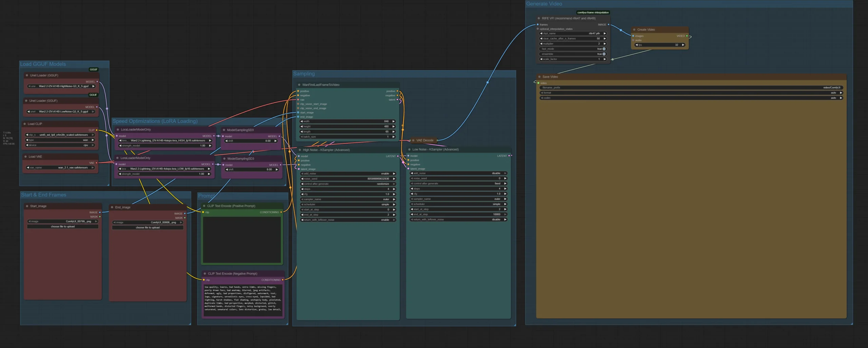Collapse the RIFE VFI node using its title dot
The width and height of the screenshot is (868, 348).
point(538,18)
